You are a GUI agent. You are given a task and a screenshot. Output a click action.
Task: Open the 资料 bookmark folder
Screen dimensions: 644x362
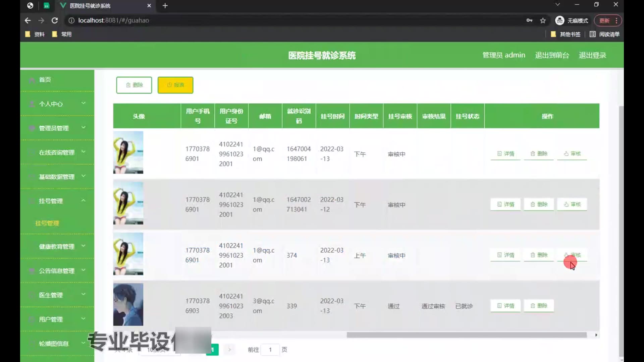click(35, 34)
